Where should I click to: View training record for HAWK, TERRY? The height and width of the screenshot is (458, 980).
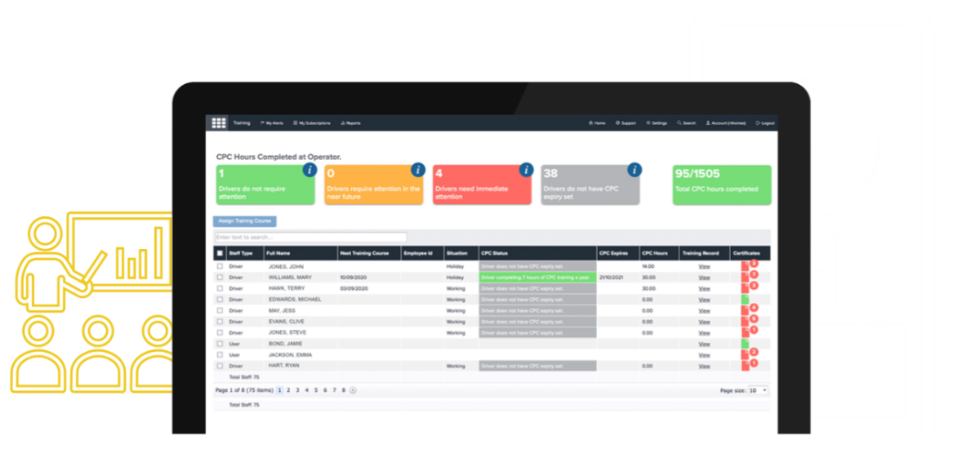coord(704,288)
